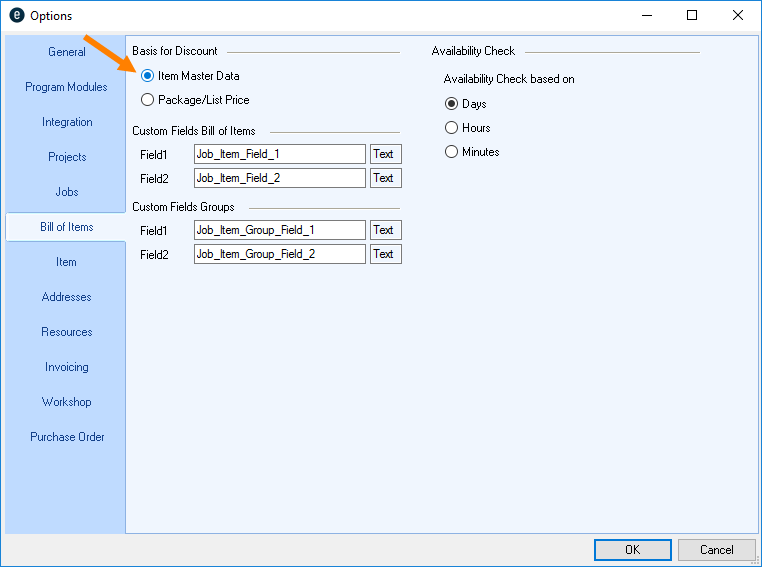This screenshot has height=567, width=762.
Task: Go to the Projects tab
Action: point(66,157)
